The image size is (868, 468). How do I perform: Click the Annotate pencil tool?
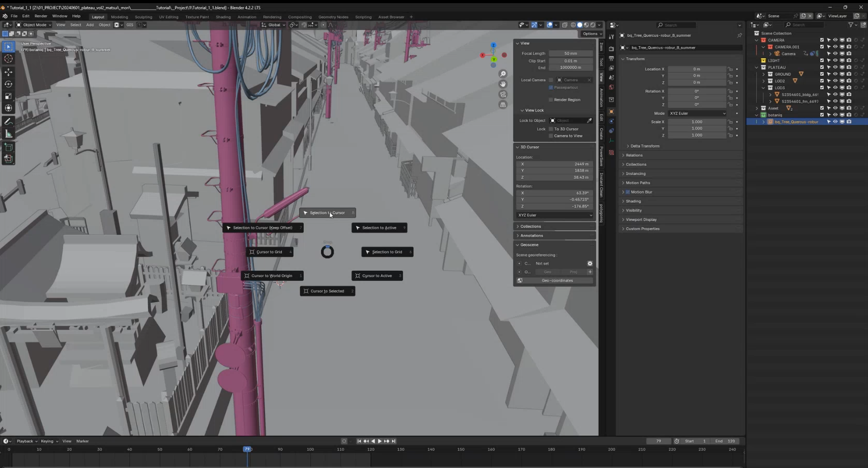pos(8,122)
